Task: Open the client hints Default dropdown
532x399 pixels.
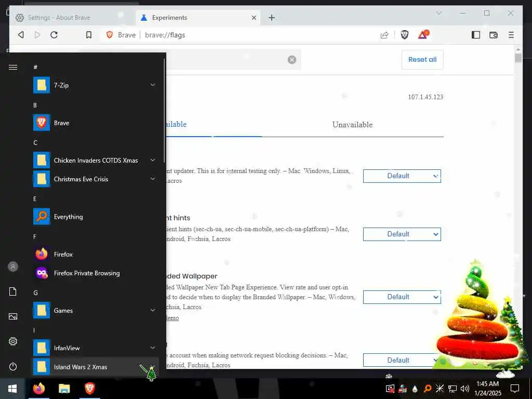Action: [x=402, y=234]
